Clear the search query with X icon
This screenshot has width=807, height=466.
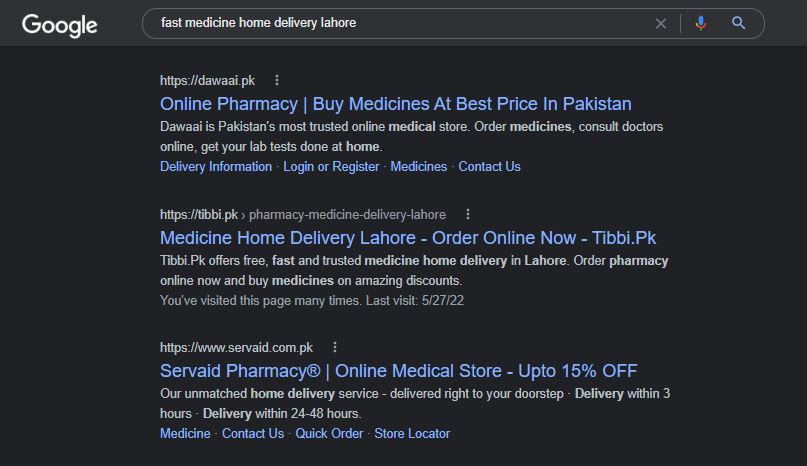(660, 23)
